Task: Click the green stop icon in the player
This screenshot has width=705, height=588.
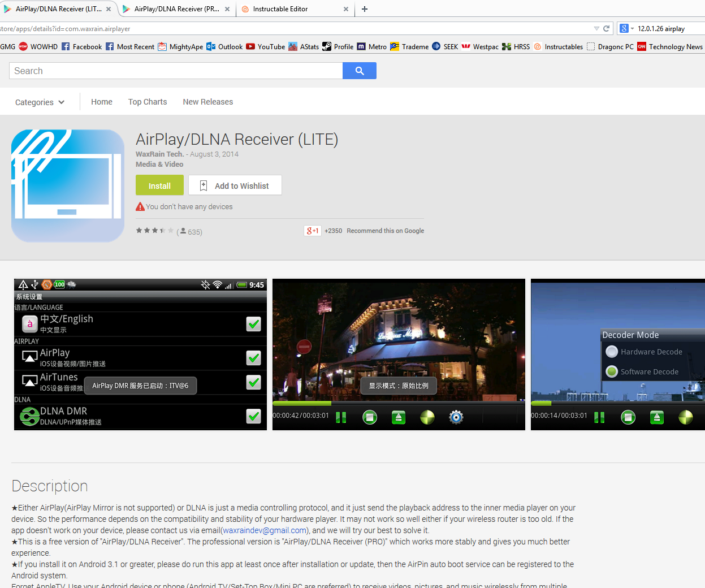Action: point(370,417)
